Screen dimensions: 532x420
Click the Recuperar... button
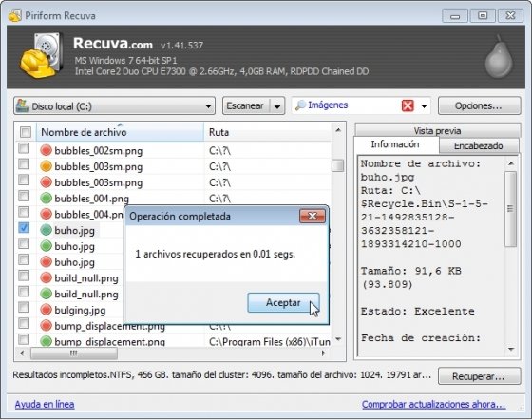(x=479, y=376)
